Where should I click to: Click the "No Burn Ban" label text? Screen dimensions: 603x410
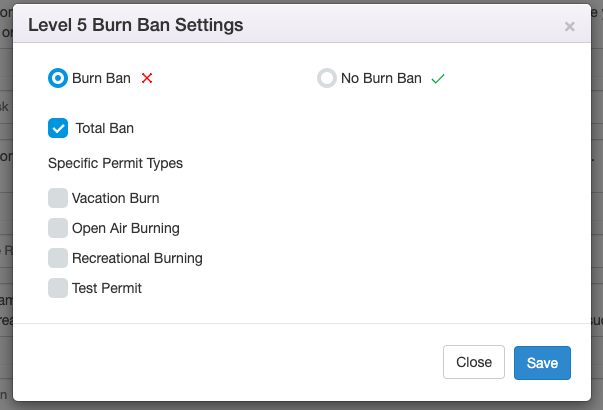[381, 78]
